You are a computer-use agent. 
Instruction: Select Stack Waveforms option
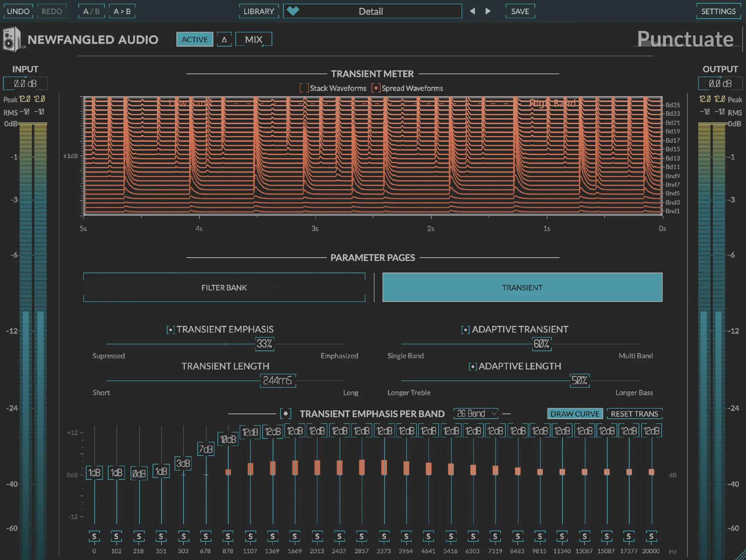point(304,88)
